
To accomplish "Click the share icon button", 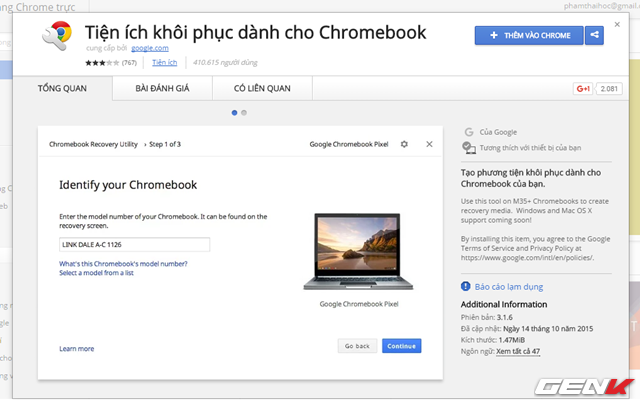I will click(594, 36).
